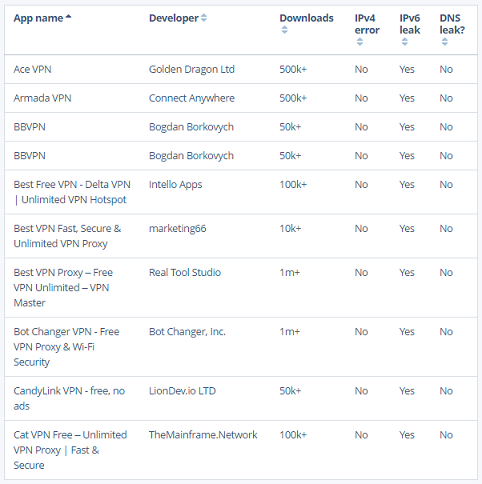Select Connect Anywhere developer cell
Image resolution: width=482 pixels, height=484 pixels.
(192, 98)
